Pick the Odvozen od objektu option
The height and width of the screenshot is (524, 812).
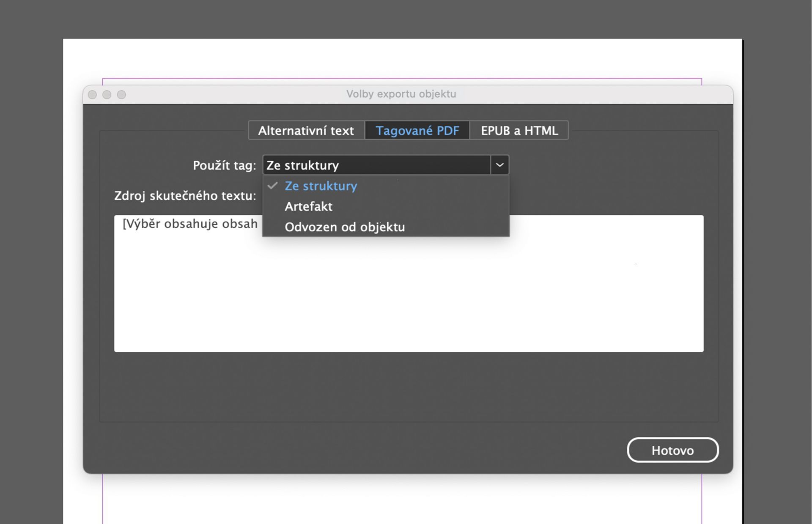tap(345, 227)
